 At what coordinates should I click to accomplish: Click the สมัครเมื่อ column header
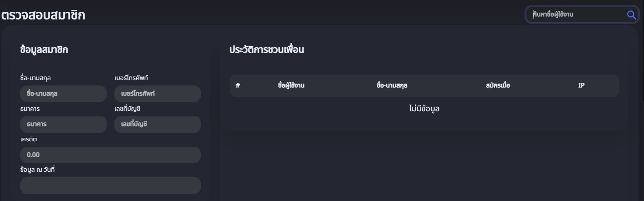pyautogui.click(x=498, y=85)
